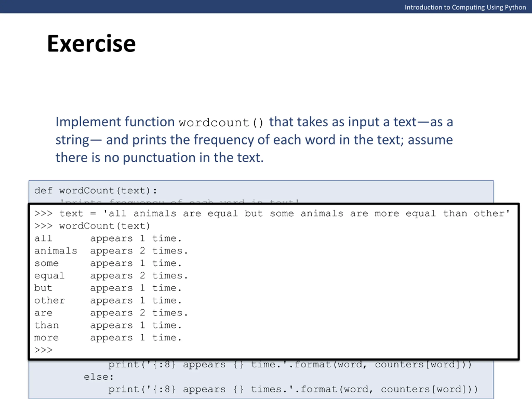Image resolution: width=532 pixels, height=399 pixels.
Task: Click the sentence 'there is no punctuation in the text.'
Action: [160, 158]
